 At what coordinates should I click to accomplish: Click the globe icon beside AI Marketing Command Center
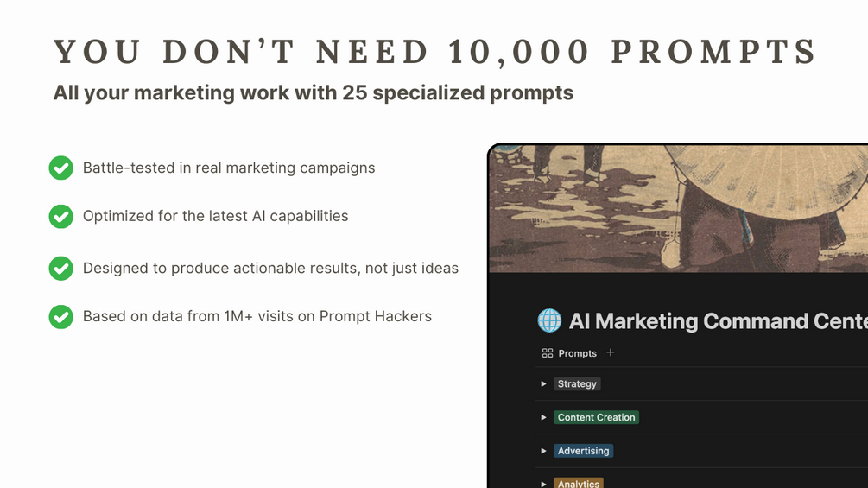(x=549, y=320)
